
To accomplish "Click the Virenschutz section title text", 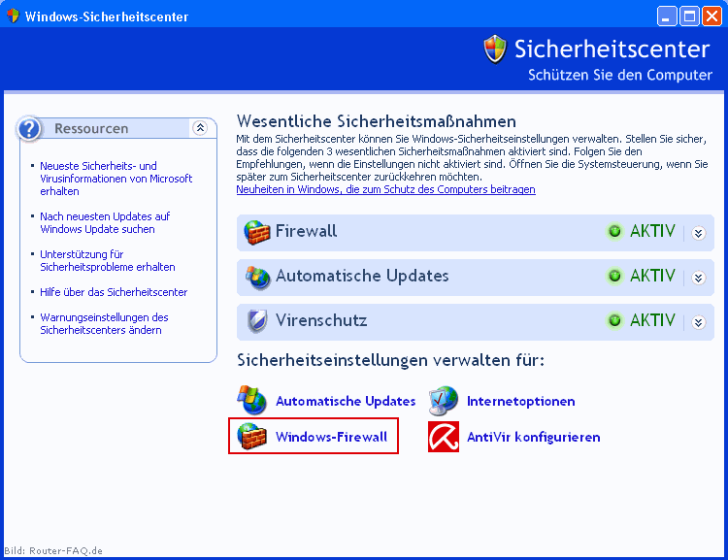I will point(321,320).
